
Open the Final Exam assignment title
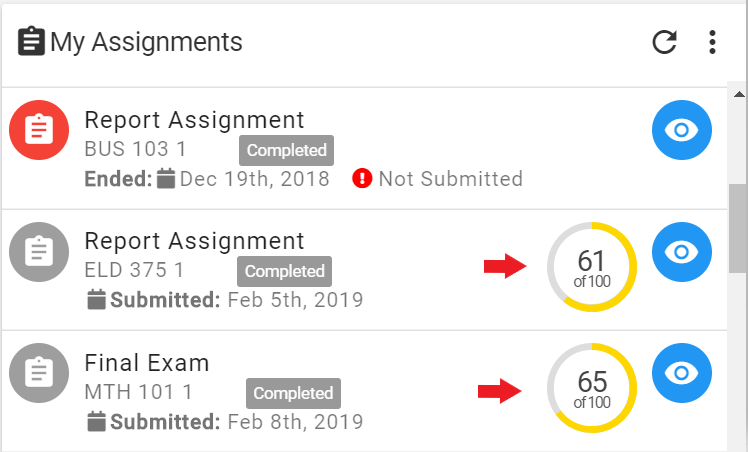147,363
